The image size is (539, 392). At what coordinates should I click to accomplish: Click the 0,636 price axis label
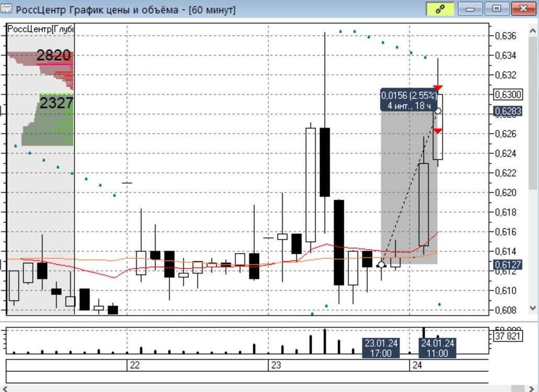[x=506, y=36]
